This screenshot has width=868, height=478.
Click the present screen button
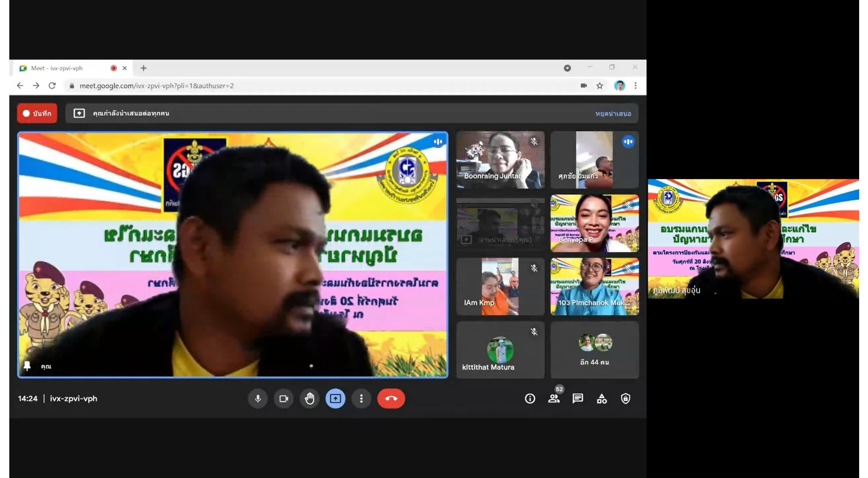336,398
